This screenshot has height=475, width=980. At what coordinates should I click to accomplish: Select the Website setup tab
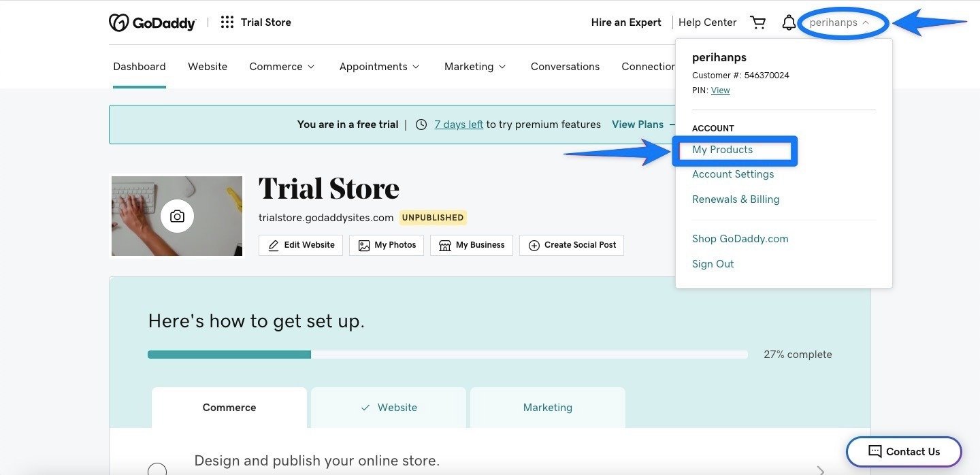click(389, 408)
